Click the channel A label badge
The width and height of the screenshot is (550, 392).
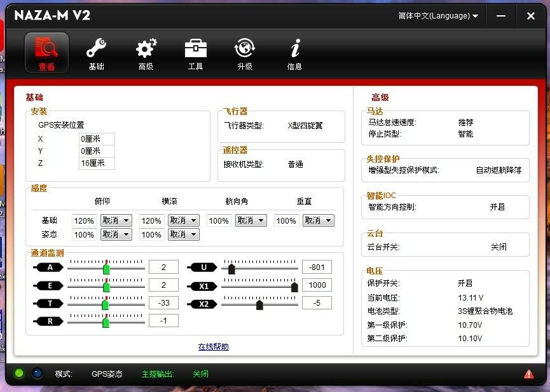(x=48, y=267)
